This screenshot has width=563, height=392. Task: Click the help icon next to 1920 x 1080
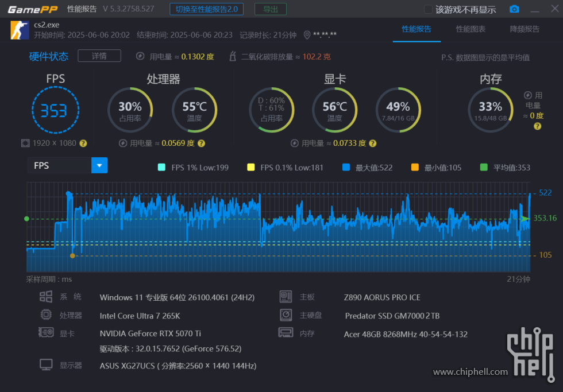(x=83, y=143)
